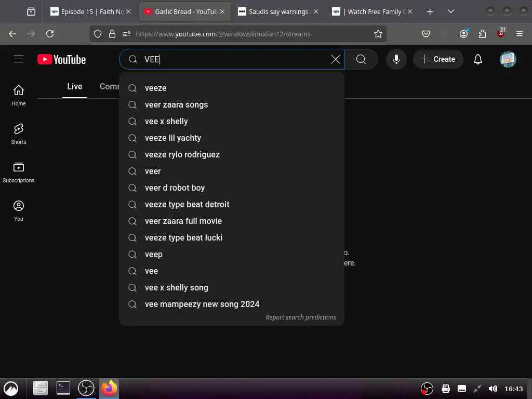Image resolution: width=532 pixels, height=399 pixels.
Task: Switch to the 'Garlic Bread - YouTube' tab
Action: click(x=184, y=11)
